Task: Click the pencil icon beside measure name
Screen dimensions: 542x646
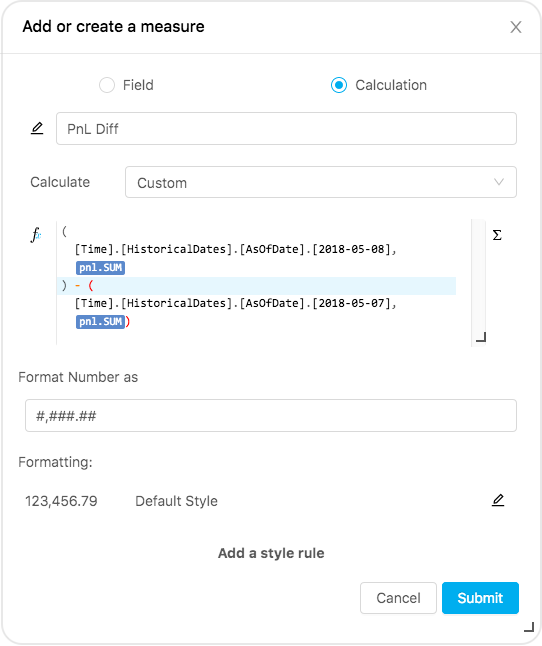Action: 37,128
